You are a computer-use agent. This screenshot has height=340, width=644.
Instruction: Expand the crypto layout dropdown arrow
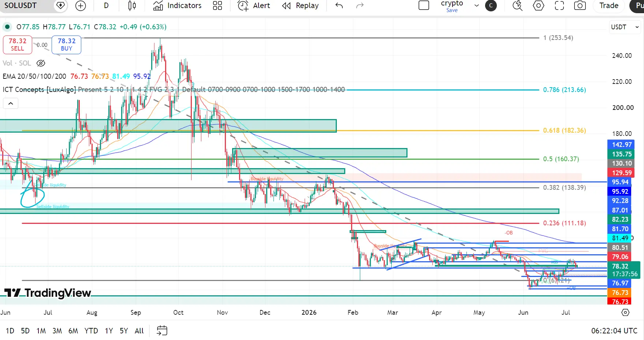(476, 5)
